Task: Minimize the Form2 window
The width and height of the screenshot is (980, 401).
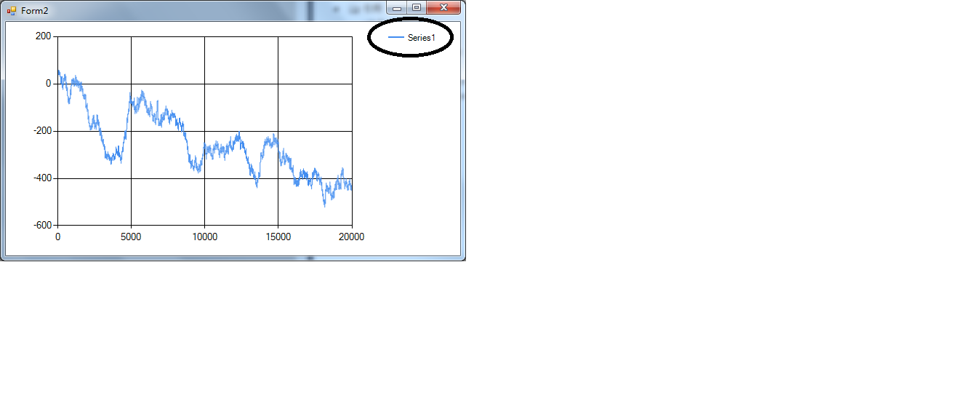Action: coord(397,8)
